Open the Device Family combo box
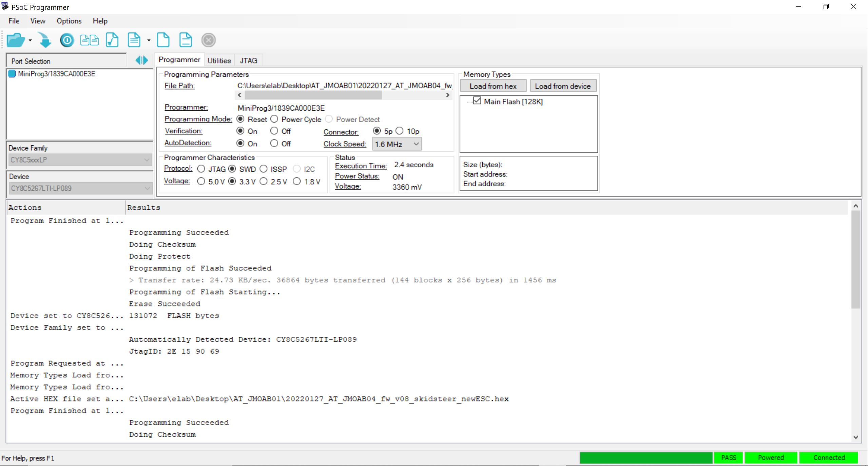 [80, 160]
